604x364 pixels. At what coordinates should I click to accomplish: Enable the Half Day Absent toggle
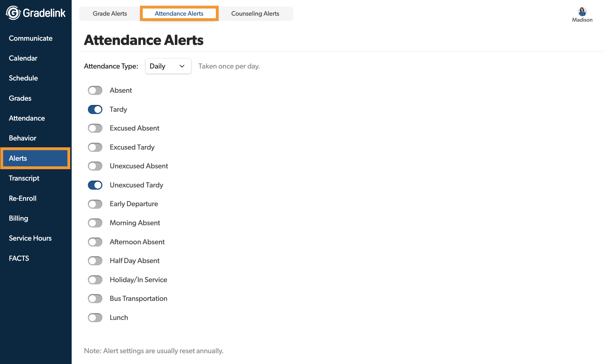pos(95,261)
